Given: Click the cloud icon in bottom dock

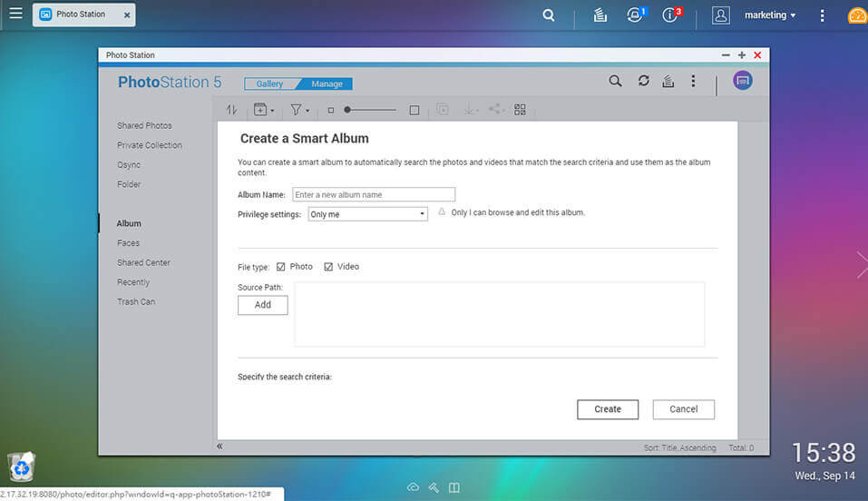Looking at the screenshot, I should tap(413, 487).
